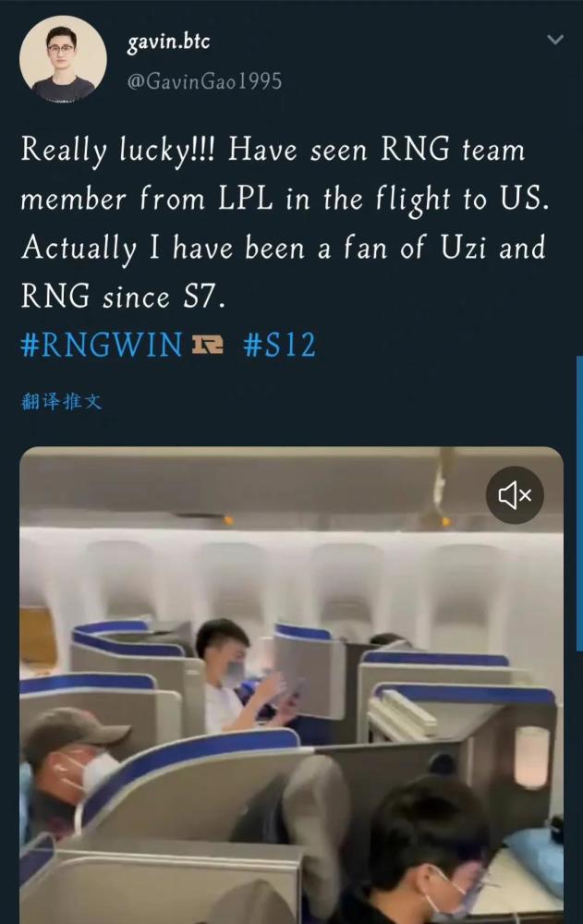The image size is (583, 924).
Task: Open the #S12 hashtag
Action: point(280,346)
